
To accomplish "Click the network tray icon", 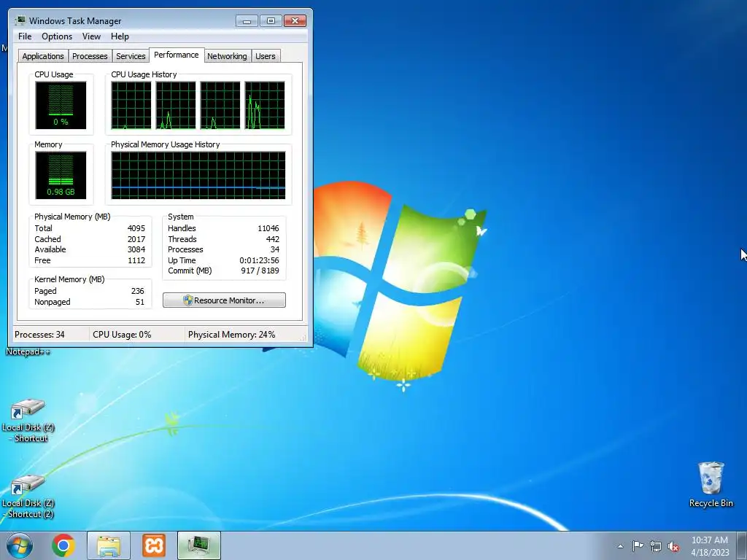I will 656,546.
